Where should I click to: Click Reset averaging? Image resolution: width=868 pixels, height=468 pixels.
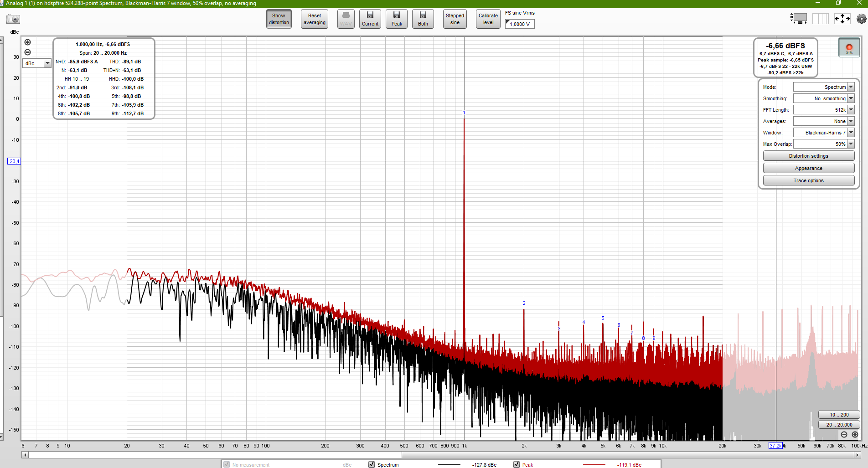315,19
